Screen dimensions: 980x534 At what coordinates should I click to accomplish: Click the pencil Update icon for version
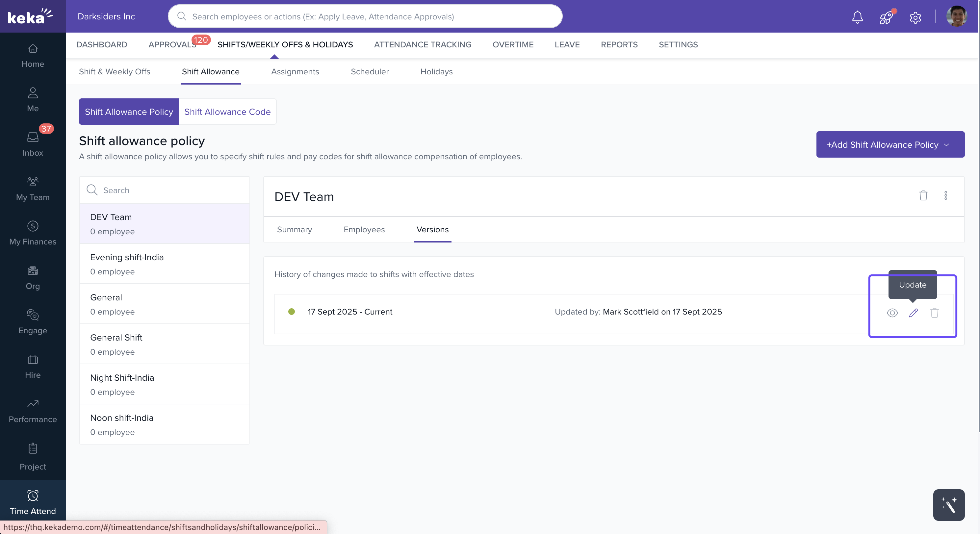pyautogui.click(x=913, y=313)
